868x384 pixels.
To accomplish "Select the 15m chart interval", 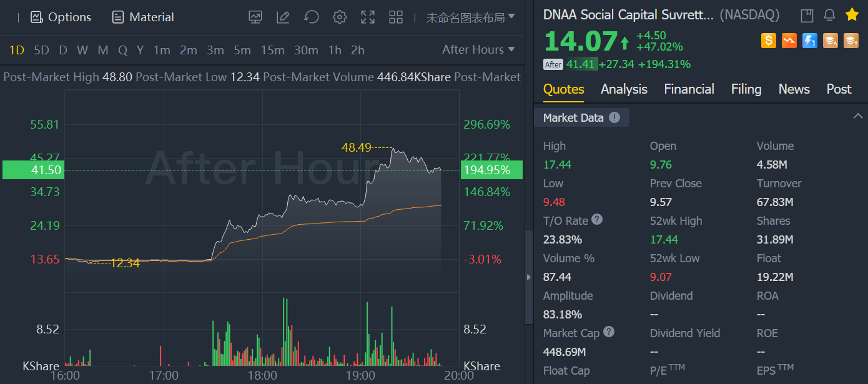I will [273, 50].
